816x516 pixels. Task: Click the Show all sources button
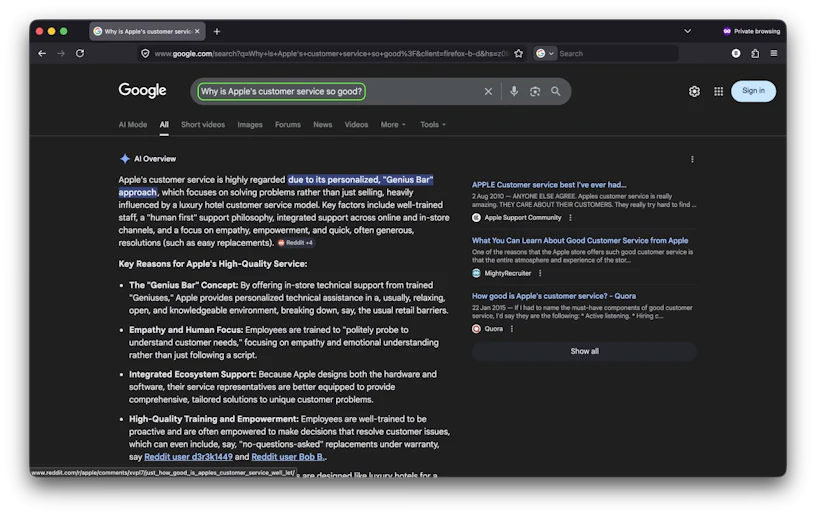click(584, 351)
